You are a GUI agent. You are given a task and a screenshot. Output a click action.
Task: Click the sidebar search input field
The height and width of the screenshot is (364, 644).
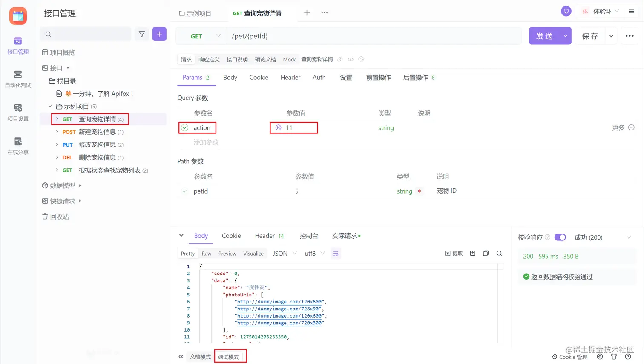pos(85,34)
